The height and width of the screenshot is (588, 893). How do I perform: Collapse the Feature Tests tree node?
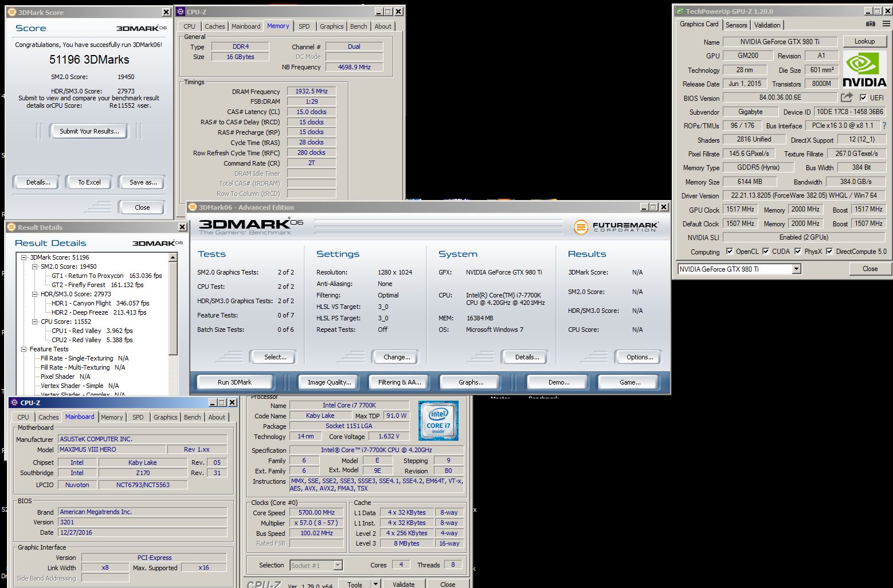(24, 349)
